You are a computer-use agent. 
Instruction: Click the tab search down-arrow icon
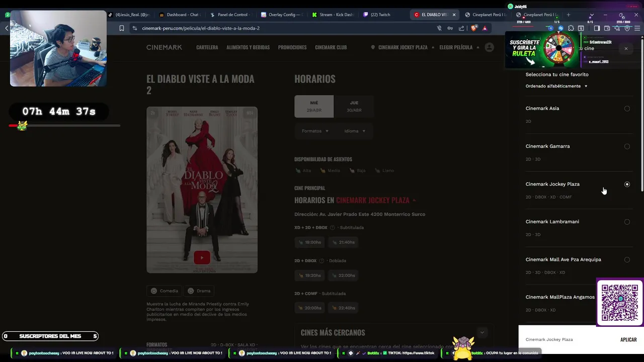pyautogui.click(x=592, y=15)
